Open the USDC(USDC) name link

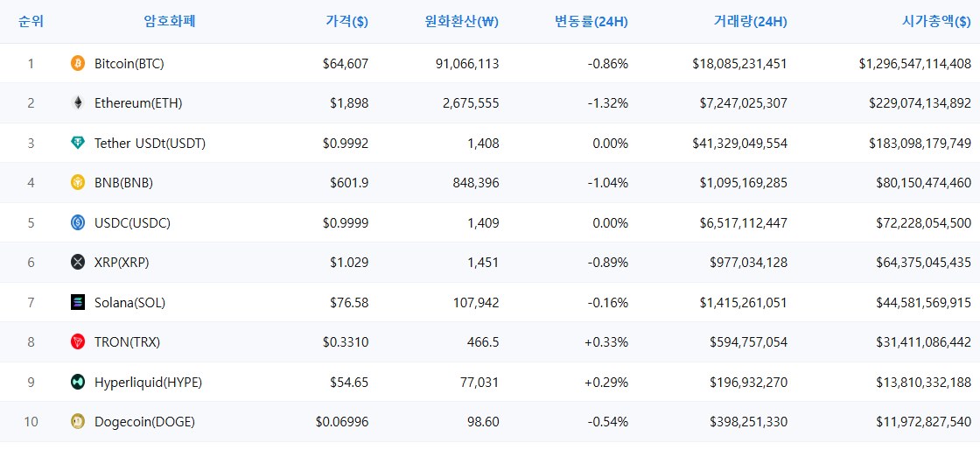tap(132, 222)
